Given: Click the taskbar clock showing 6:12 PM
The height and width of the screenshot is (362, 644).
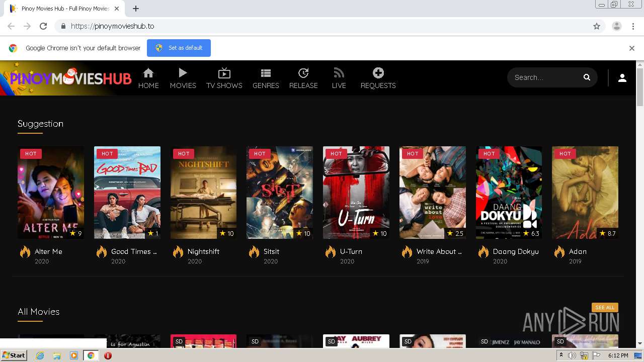Looking at the screenshot, I should pyautogui.click(x=618, y=355).
